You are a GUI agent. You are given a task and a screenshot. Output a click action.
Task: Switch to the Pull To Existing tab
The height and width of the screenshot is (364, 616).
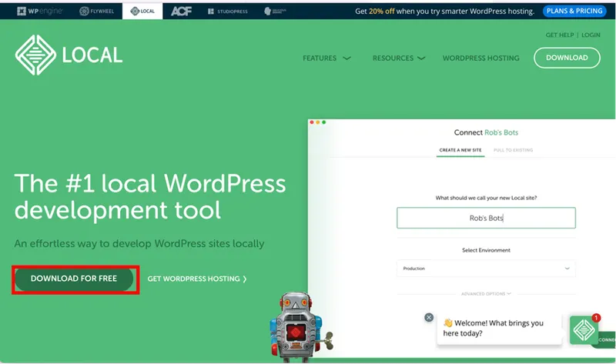(x=513, y=150)
